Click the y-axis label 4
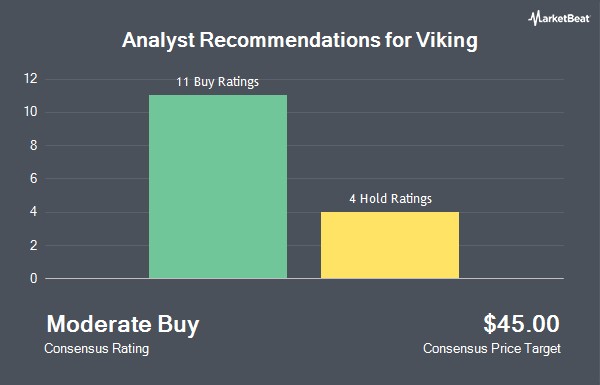The width and height of the screenshot is (600, 385). (34, 212)
